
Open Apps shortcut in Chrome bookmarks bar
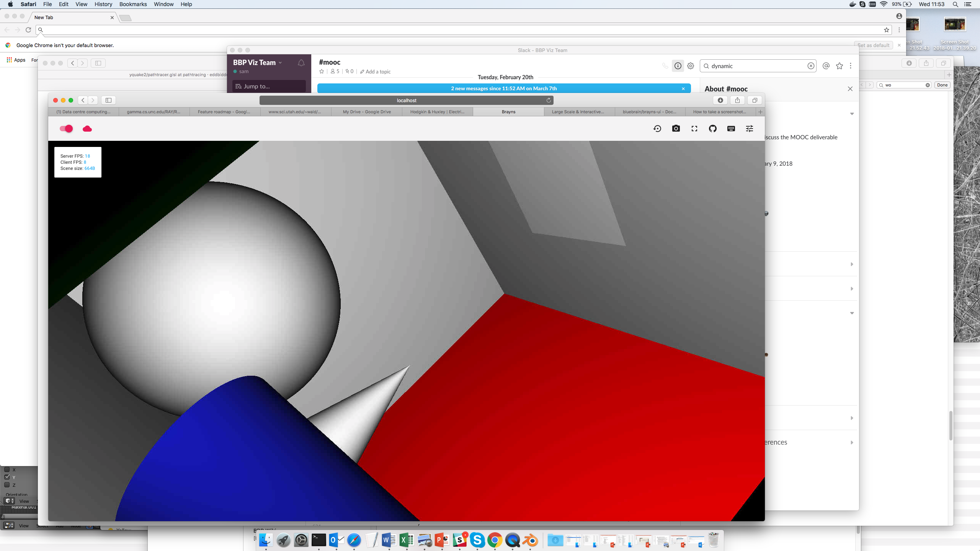(16, 60)
